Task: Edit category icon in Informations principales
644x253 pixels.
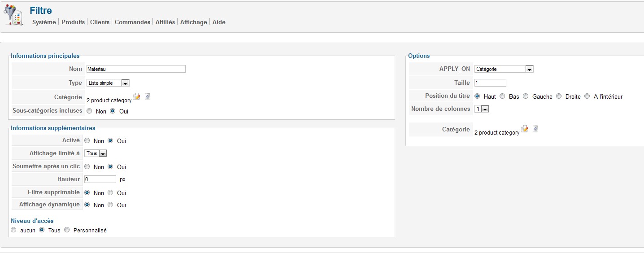Action: [x=137, y=97]
